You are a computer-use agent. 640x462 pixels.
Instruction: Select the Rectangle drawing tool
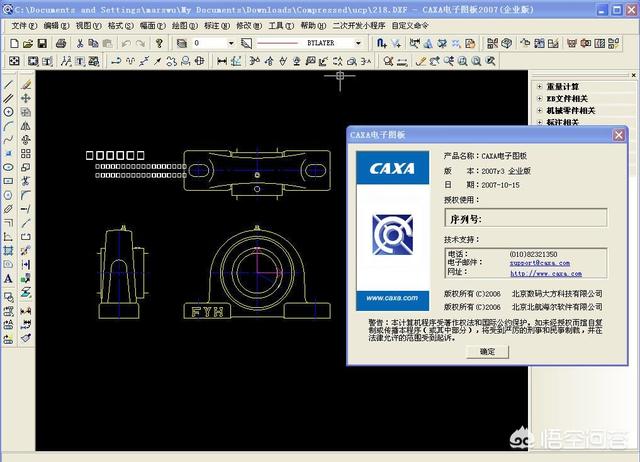pyautogui.click(x=9, y=181)
